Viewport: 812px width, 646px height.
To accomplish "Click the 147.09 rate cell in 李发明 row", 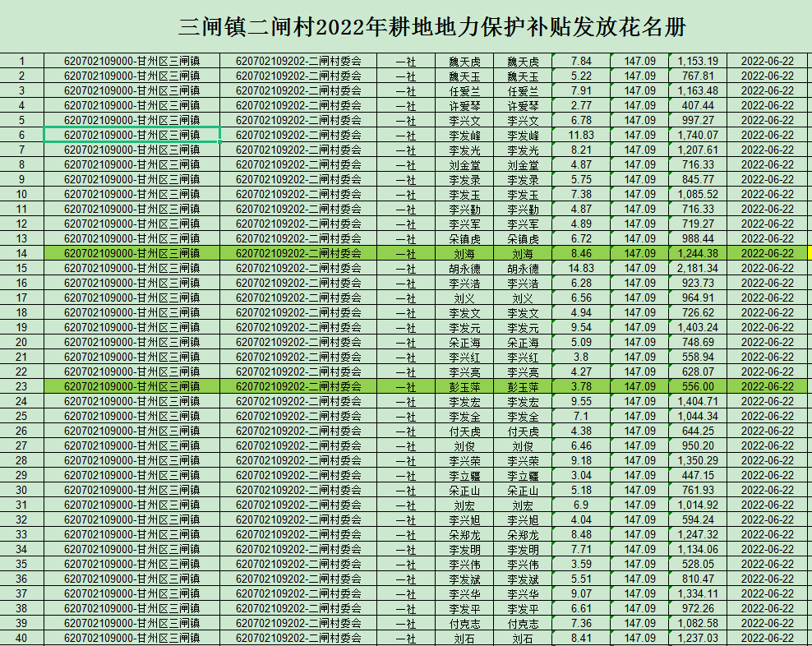I will (639, 550).
